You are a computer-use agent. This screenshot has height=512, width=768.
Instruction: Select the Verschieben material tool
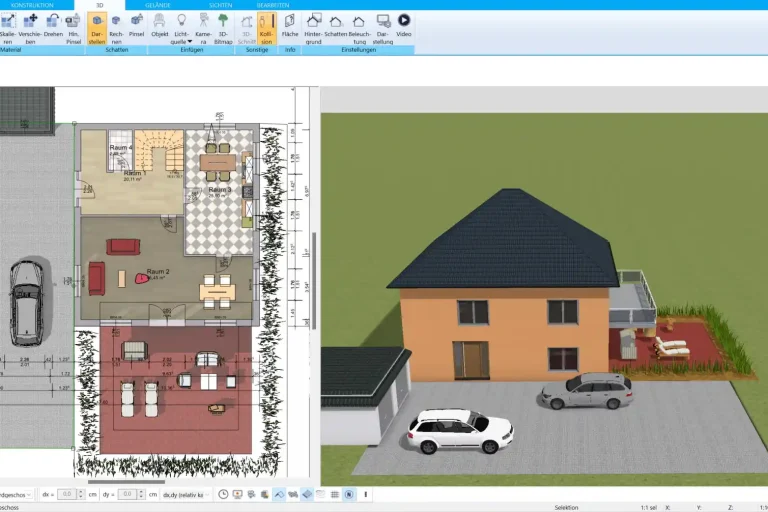pos(30,29)
